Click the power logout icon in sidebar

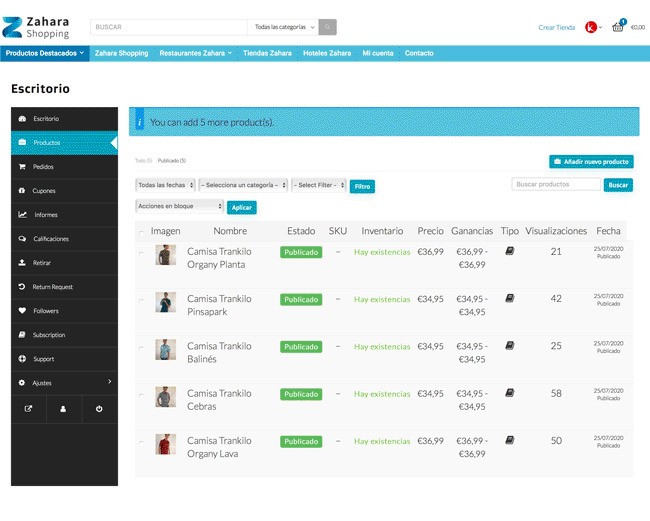pos(99,408)
